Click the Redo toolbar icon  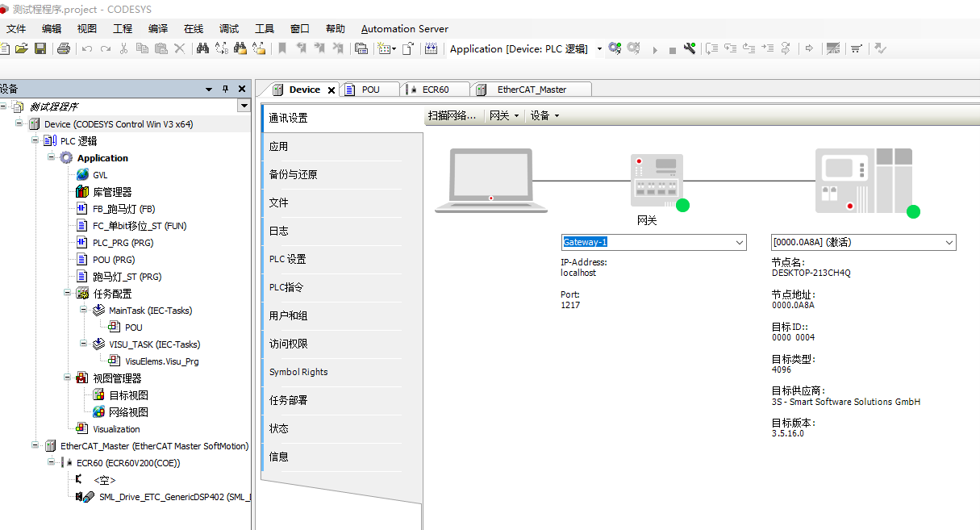pyautogui.click(x=105, y=48)
